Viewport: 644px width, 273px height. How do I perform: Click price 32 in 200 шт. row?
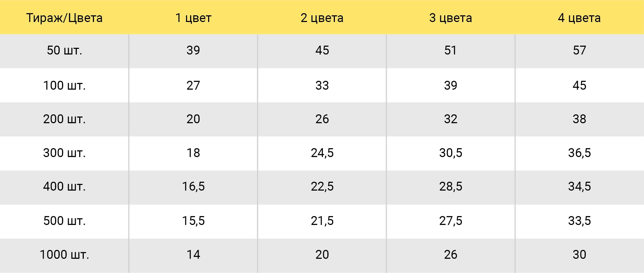[x=451, y=119]
